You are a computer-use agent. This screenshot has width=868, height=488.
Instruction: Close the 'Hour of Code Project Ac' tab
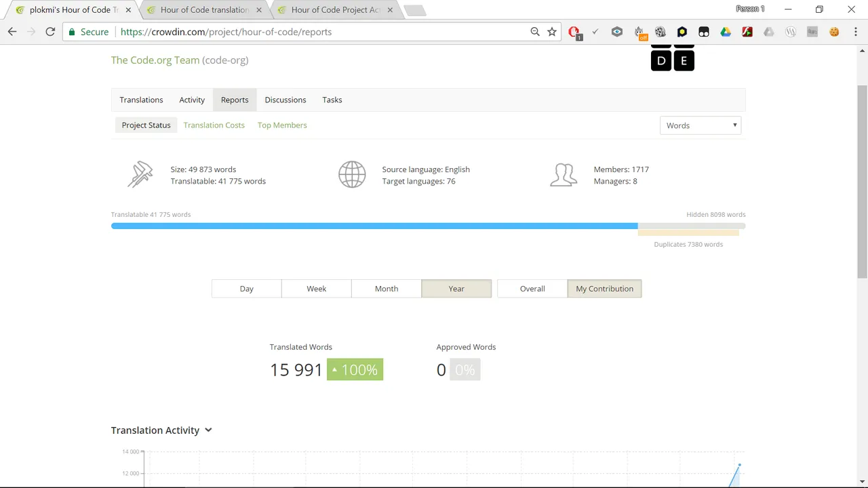tap(390, 10)
